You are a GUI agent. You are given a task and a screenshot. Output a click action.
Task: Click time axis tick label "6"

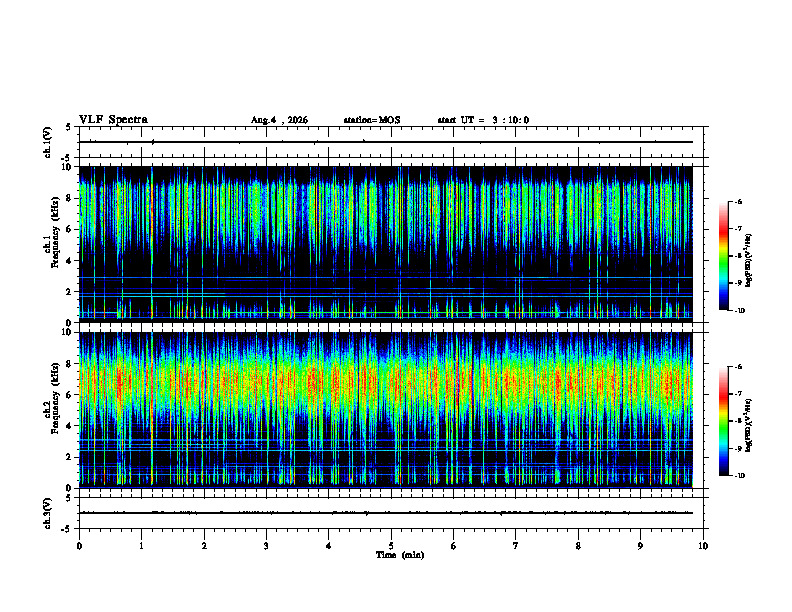(x=453, y=546)
